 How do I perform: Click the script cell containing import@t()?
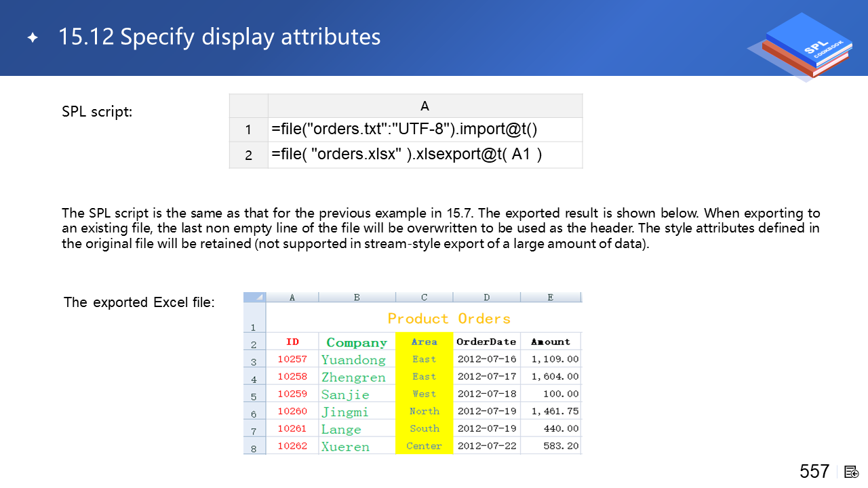pos(425,129)
